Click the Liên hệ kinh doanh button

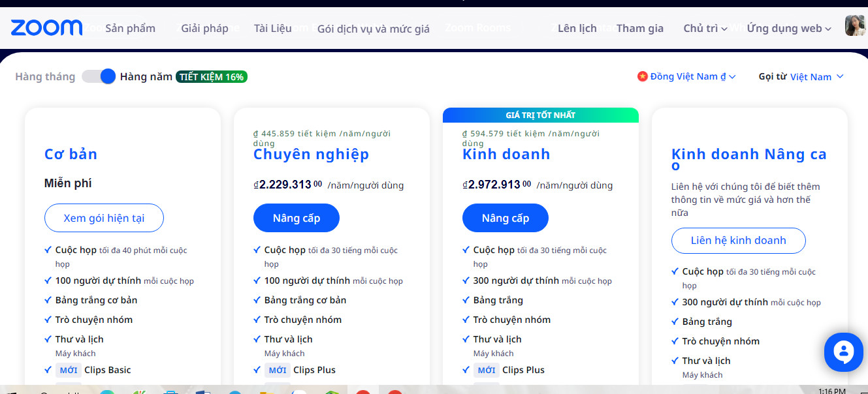pos(739,240)
